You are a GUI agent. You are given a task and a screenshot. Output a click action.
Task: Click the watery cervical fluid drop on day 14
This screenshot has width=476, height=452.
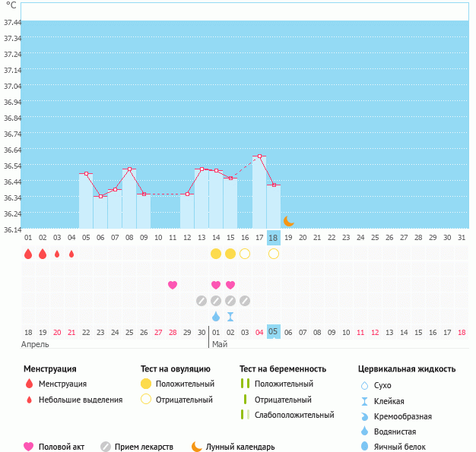216,316
